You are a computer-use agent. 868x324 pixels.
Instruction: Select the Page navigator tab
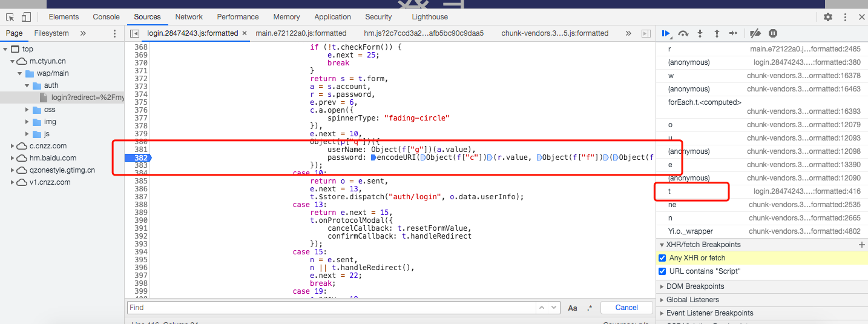tap(14, 33)
